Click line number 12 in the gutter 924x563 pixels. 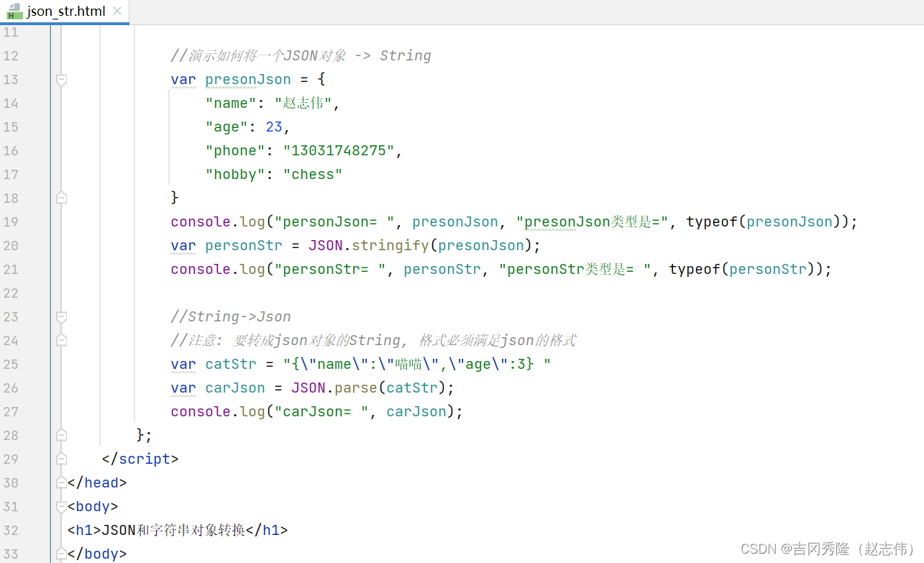point(11,55)
